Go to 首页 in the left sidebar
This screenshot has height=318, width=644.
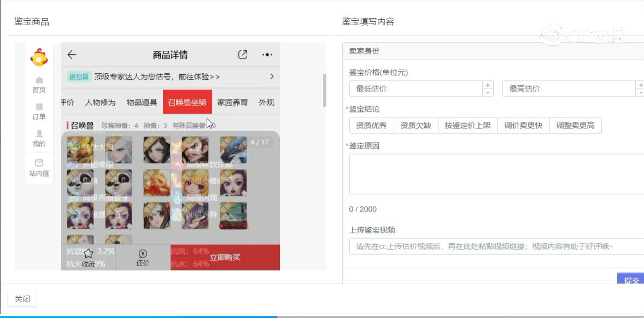pyautogui.click(x=39, y=85)
